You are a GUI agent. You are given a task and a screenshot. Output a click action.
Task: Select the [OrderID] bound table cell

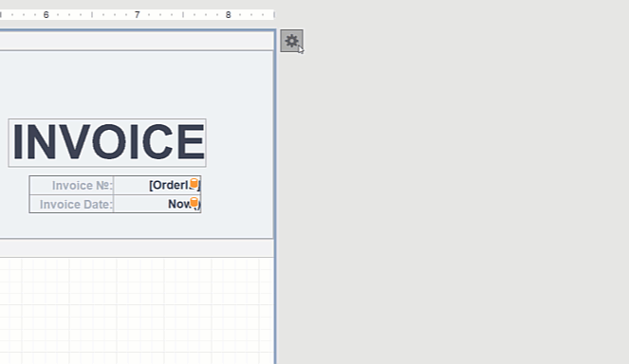(x=157, y=186)
